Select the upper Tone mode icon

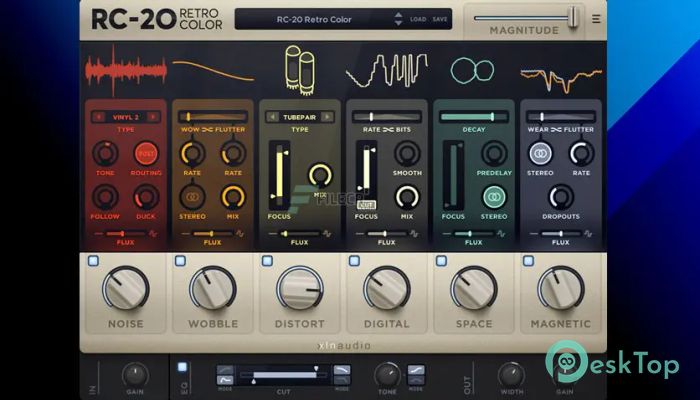point(416,370)
